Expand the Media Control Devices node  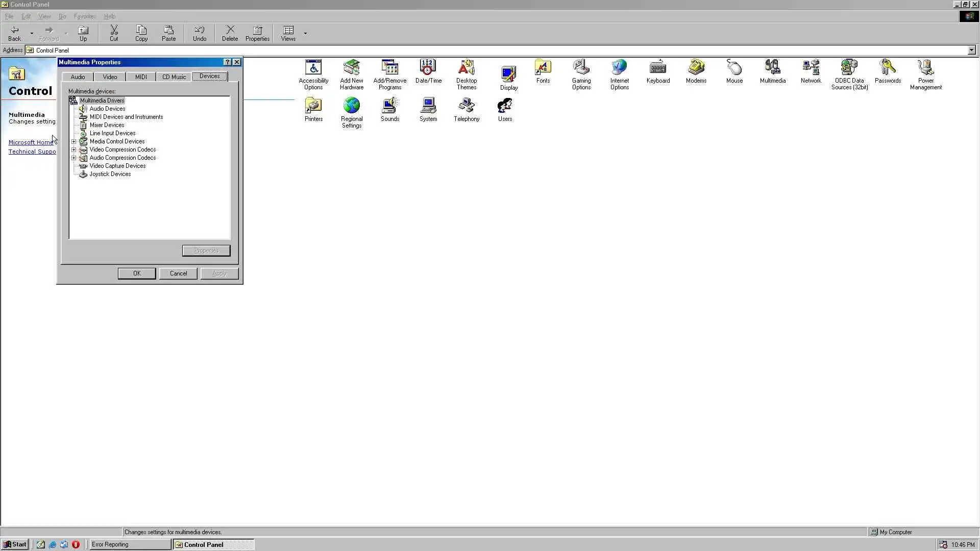(x=74, y=141)
